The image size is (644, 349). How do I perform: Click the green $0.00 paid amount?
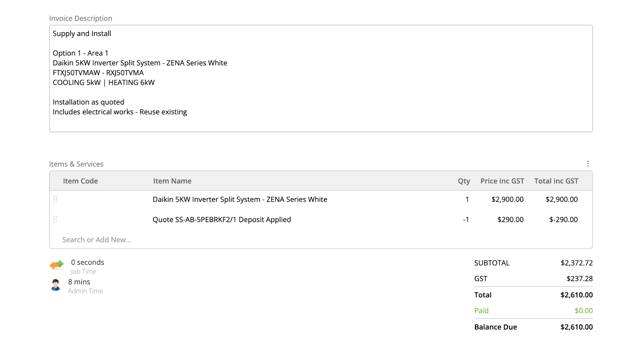pos(584,311)
